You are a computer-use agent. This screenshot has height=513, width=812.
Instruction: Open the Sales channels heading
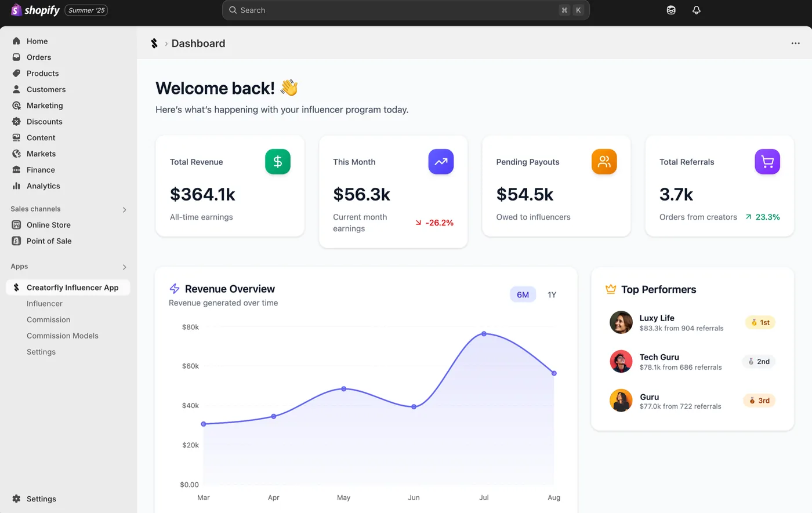[35, 209]
